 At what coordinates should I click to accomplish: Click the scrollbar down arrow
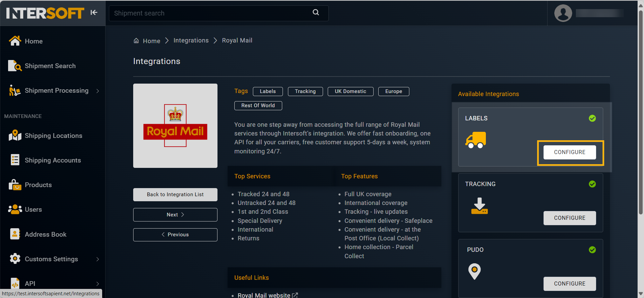point(641,294)
